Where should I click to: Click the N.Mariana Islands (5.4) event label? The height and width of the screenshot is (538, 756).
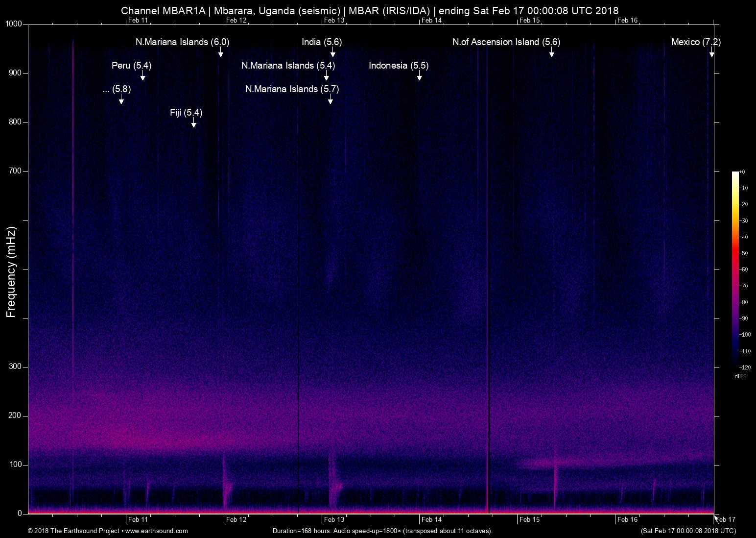(x=288, y=65)
